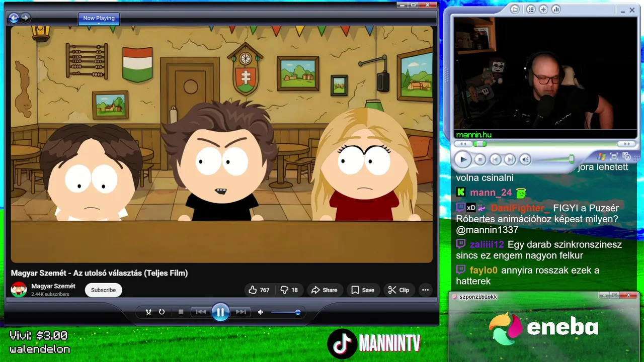Click the Twitch badge beside zaliiii12
The image size is (644, 362).
coord(461,244)
